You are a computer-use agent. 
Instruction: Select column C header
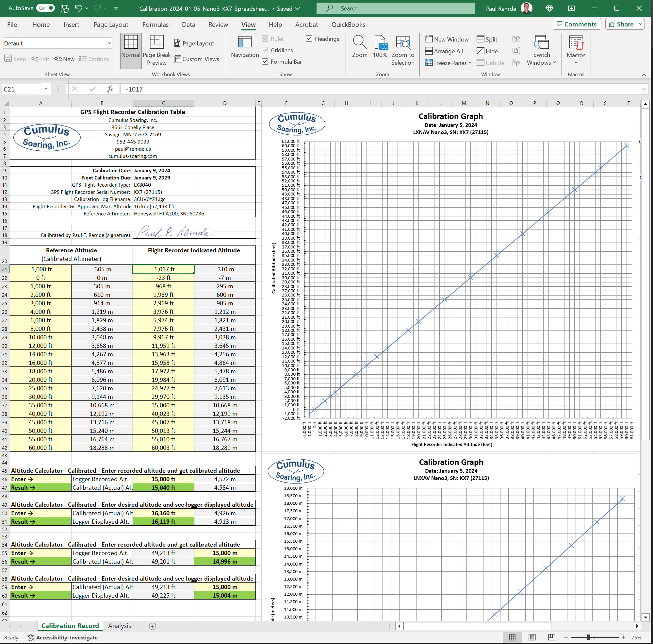(163, 103)
